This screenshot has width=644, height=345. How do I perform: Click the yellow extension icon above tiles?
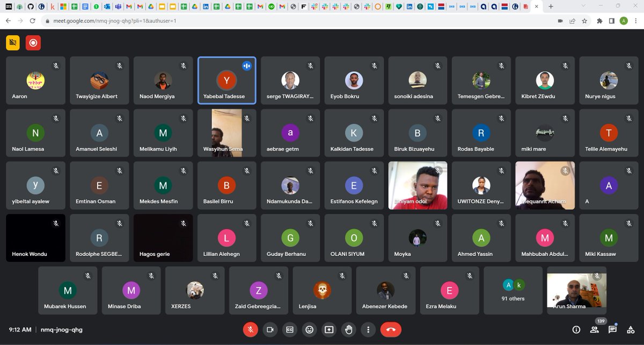pos(13,43)
